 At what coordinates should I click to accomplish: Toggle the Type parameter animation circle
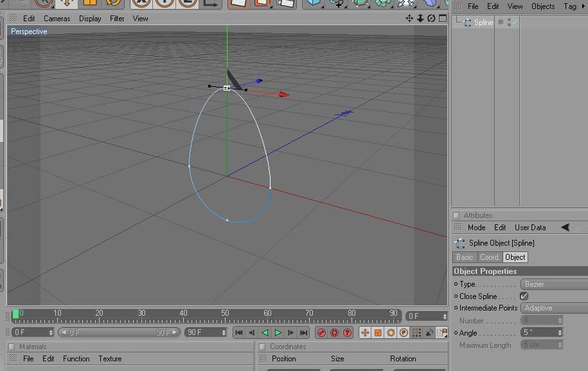click(456, 284)
